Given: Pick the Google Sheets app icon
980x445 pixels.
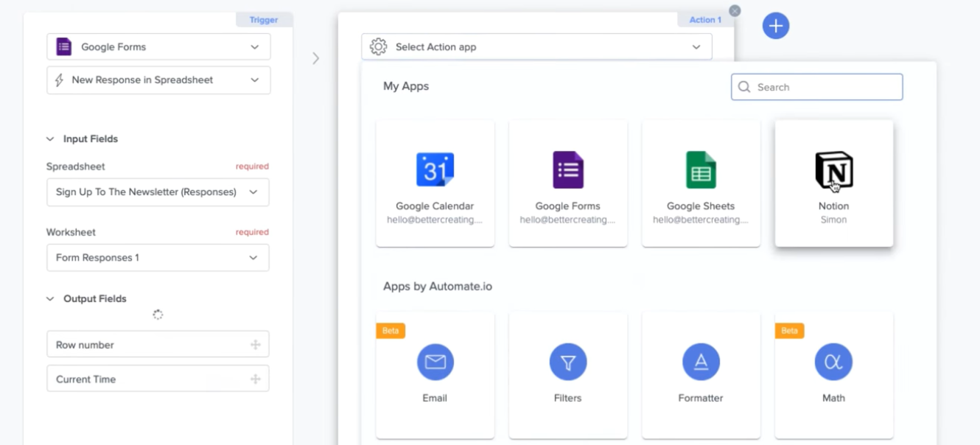Looking at the screenshot, I should [701, 169].
